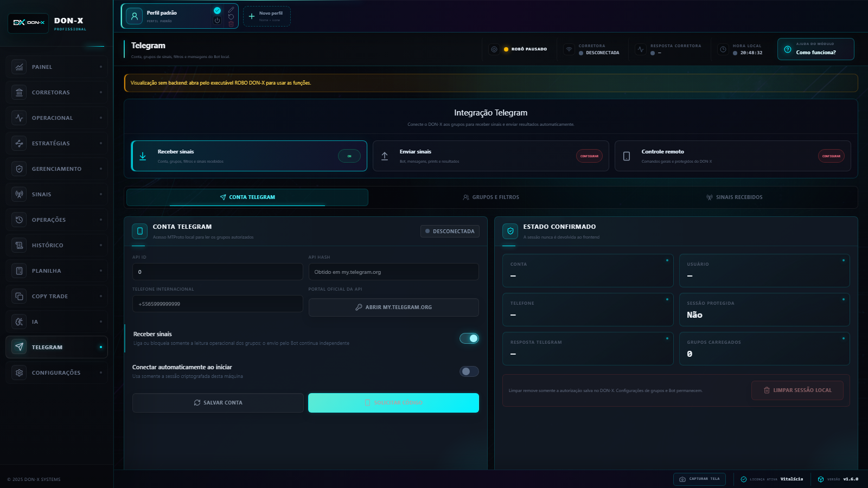Screen dimensions: 868x488
Task: Open my.telegram.org via Abrir button
Action: (394, 307)
